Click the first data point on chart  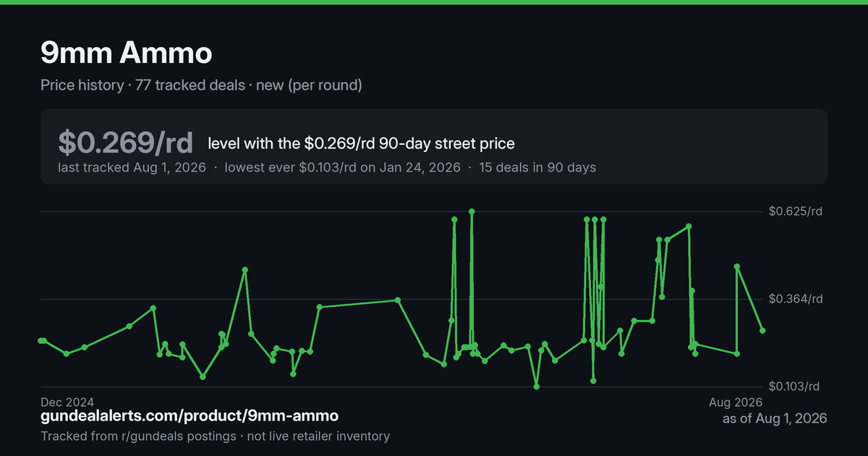click(41, 340)
